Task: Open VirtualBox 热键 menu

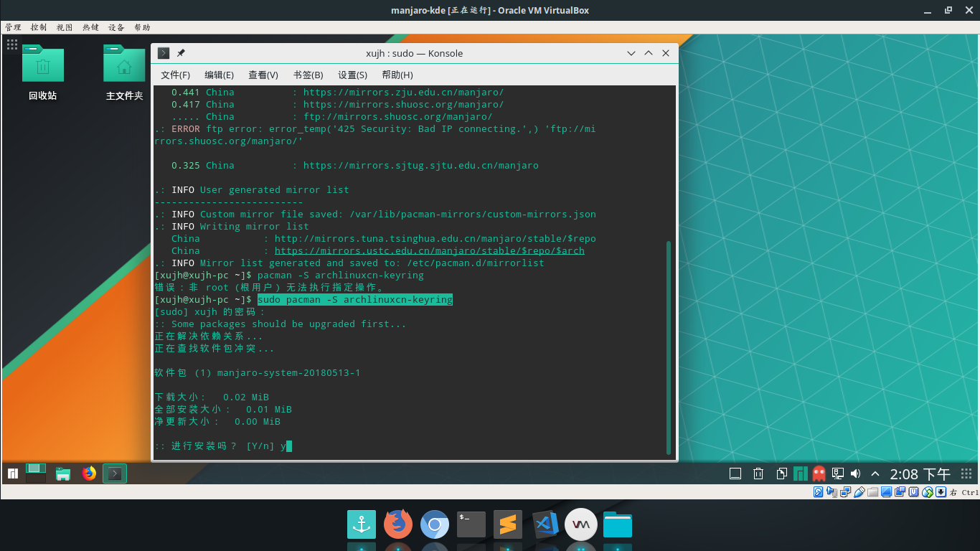Action: tap(90, 27)
